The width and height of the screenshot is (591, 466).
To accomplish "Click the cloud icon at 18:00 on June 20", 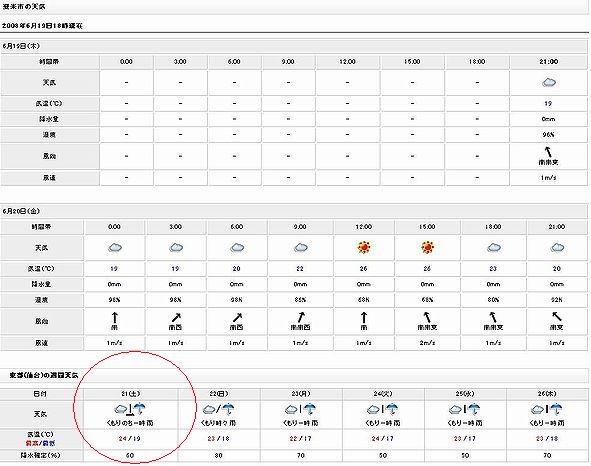I will [x=493, y=248].
